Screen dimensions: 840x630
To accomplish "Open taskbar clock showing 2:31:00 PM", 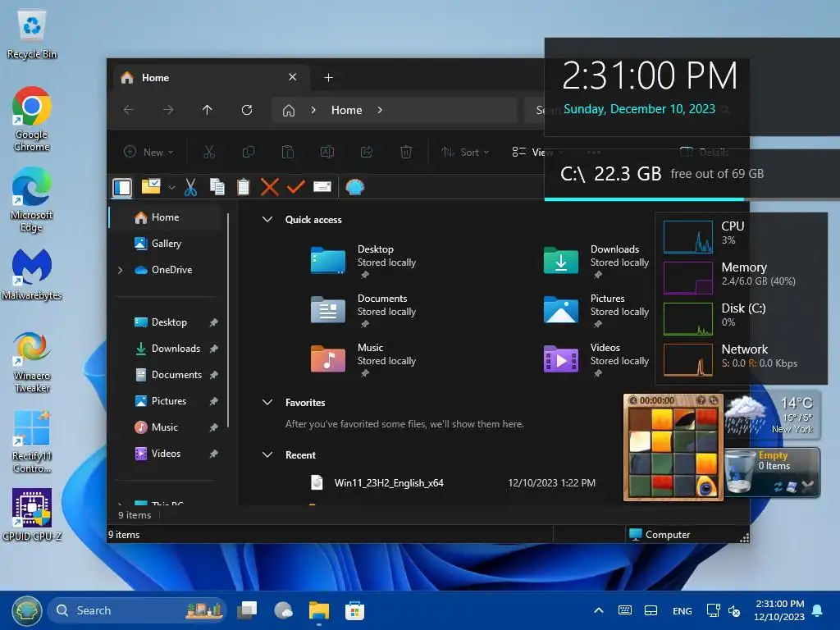I will tap(779, 610).
